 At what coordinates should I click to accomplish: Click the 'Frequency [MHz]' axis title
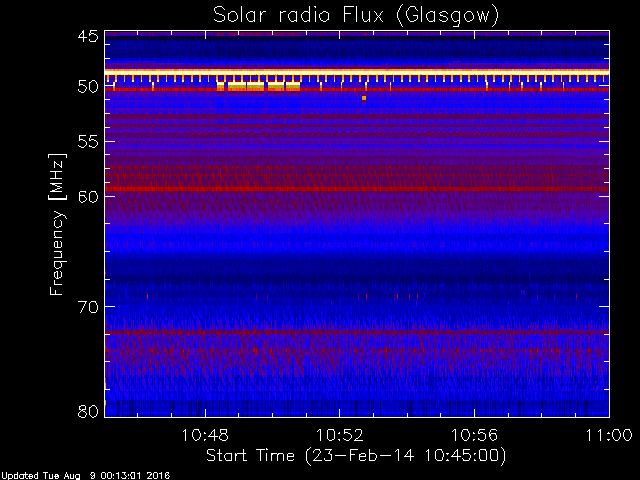[58, 224]
